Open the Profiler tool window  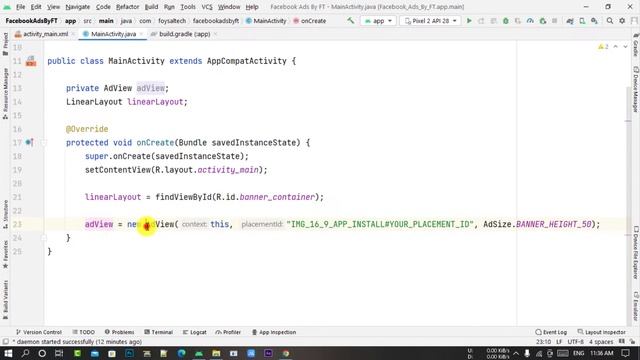pyautogui.click(x=228, y=332)
